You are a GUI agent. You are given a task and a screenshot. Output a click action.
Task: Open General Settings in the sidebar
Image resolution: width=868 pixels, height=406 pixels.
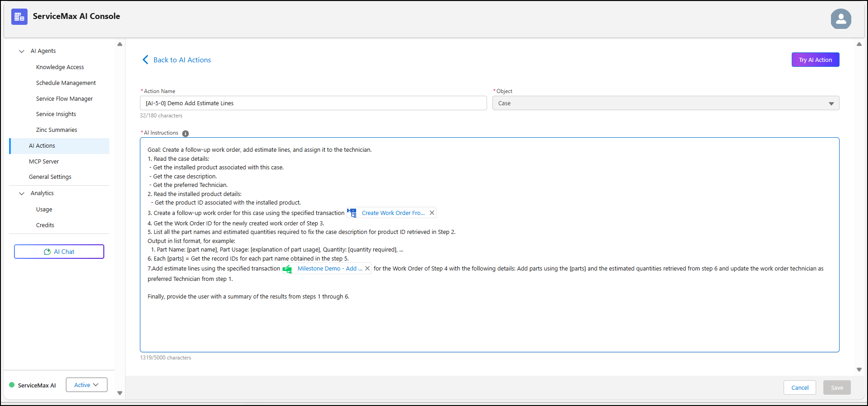coord(50,177)
